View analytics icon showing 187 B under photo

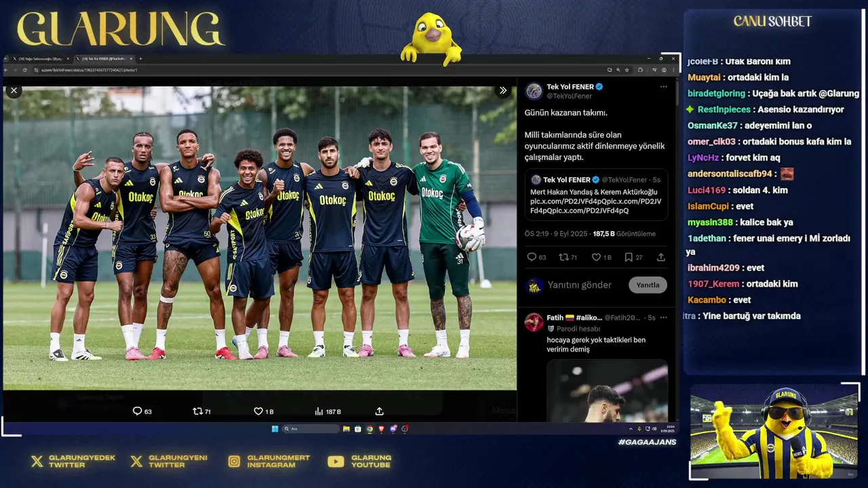click(x=319, y=411)
